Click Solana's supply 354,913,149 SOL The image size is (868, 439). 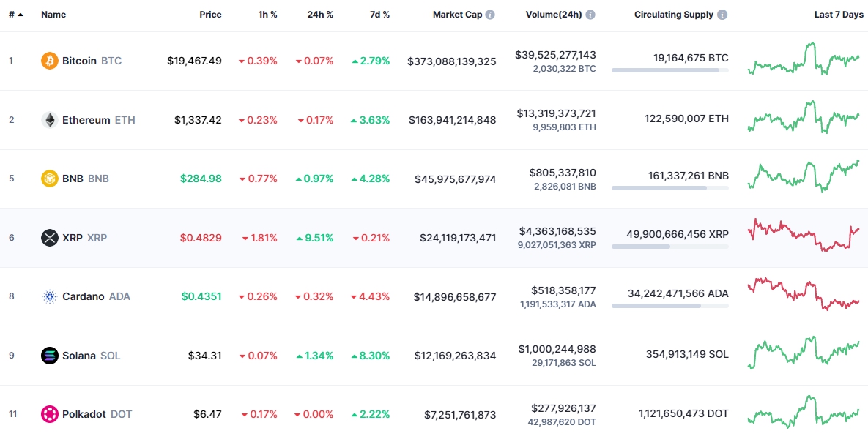[x=688, y=354]
